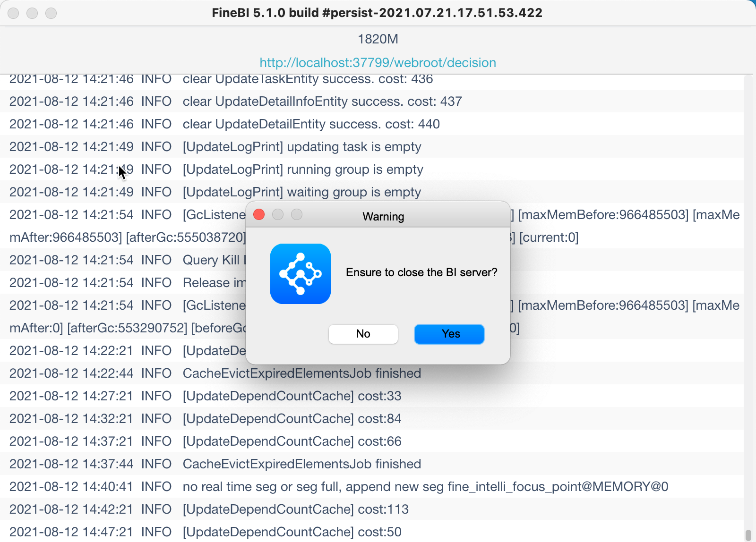Viewport: 756px width, 542px height.
Task: Select log row 'Release im' at 14:21:54
Action: [123, 282]
